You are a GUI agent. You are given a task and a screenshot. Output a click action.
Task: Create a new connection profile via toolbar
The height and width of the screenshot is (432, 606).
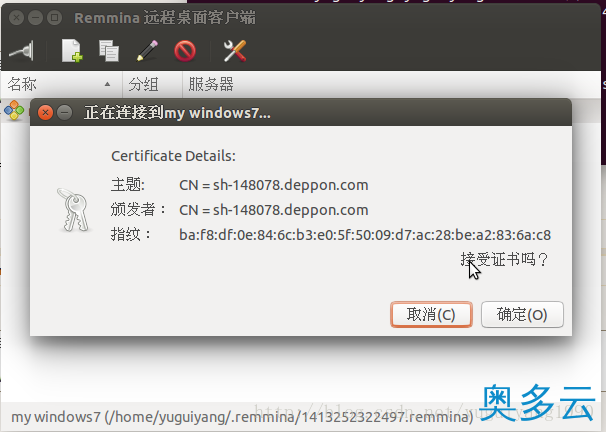tap(72, 51)
